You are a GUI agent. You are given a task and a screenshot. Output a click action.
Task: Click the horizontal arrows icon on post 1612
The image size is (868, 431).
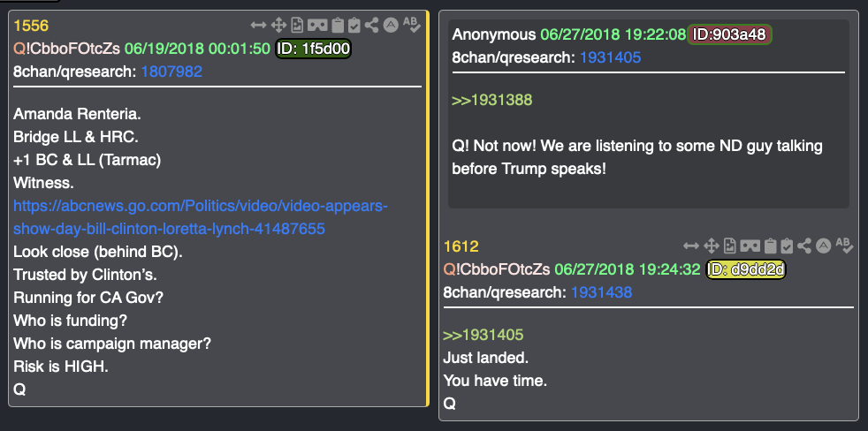pyautogui.click(x=691, y=246)
